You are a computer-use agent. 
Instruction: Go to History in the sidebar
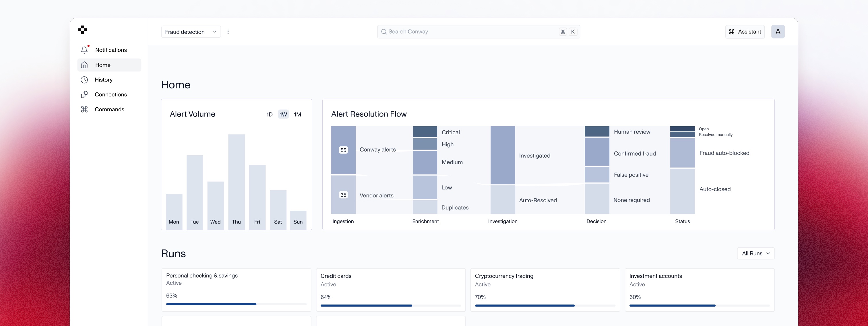(x=103, y=80)
